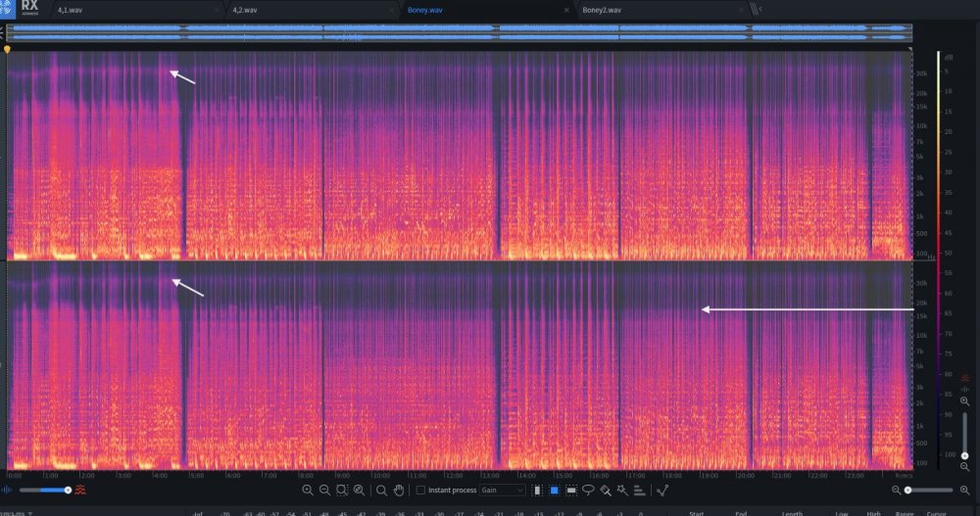Click the zoom in magnifier in bottom toolbar
The image size is (980, 516).
307,491
